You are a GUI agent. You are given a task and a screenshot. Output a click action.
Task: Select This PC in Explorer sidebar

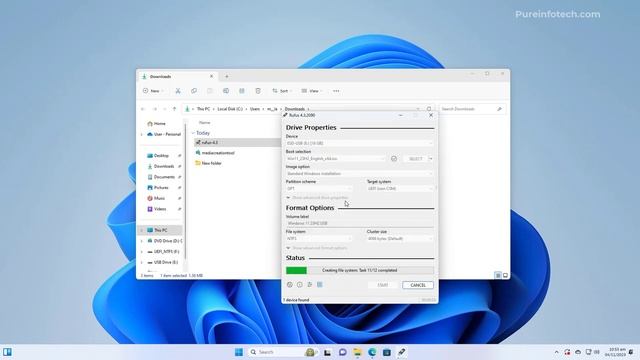160,230
